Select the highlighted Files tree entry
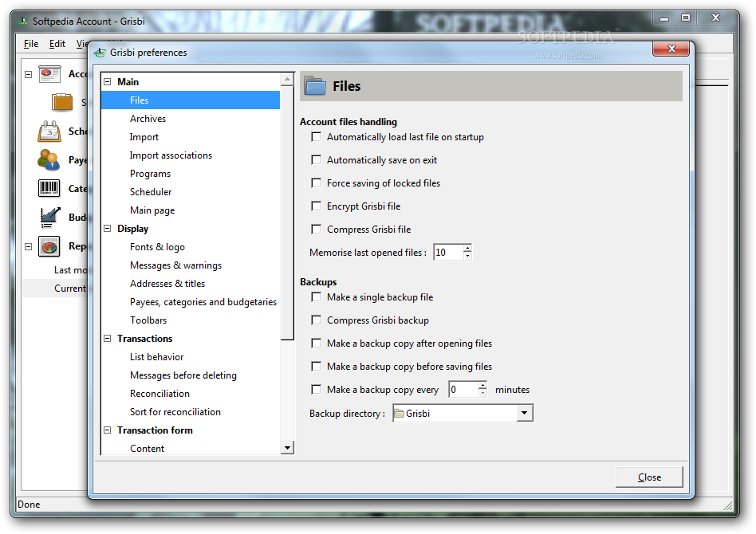 [191, 100]
